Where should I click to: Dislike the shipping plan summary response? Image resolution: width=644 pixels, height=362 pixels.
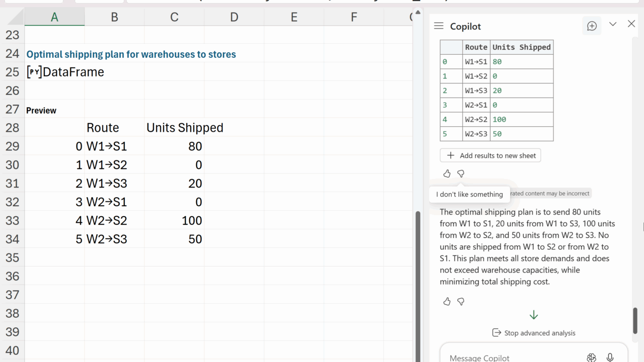[x=461, y=302]
